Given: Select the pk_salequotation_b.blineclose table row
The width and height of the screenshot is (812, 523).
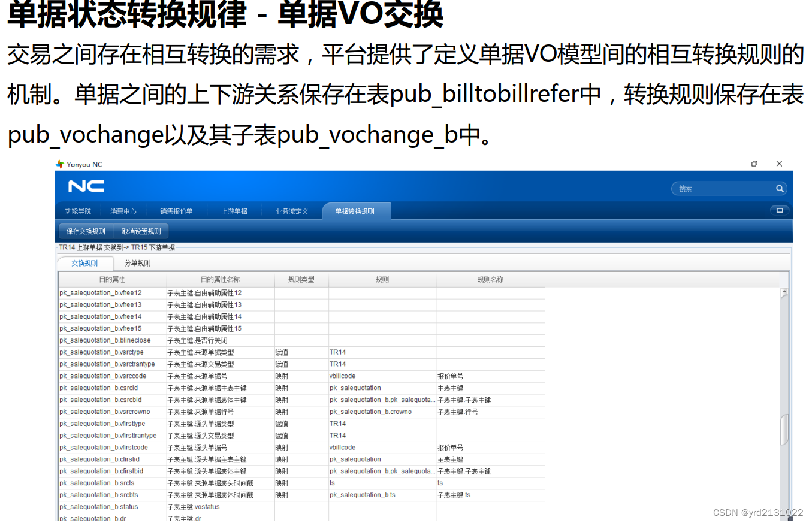Looking at the screenshot, I should tap(180, 340).
